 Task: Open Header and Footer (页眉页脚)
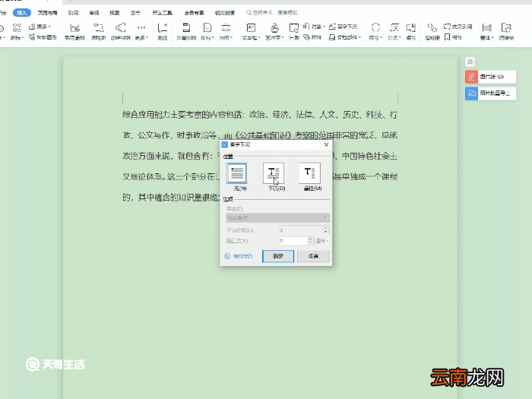pyautogui.click(x=186, y=31)
